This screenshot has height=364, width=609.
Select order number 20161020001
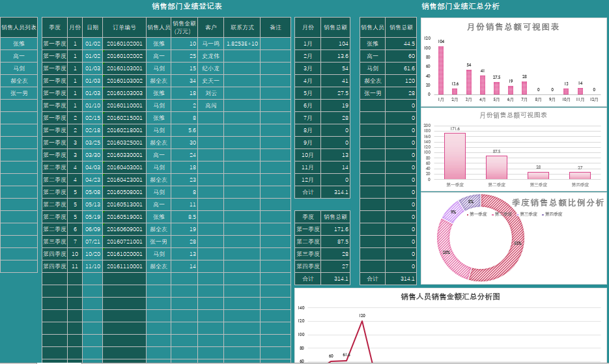click(x=124, y=254)
